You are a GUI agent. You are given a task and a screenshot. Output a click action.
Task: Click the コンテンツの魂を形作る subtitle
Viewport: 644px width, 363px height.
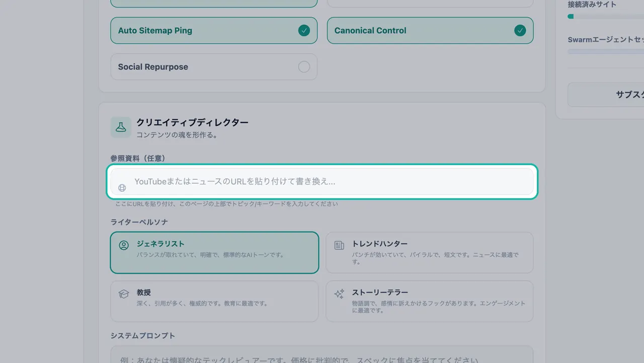[x=177, y=135]
